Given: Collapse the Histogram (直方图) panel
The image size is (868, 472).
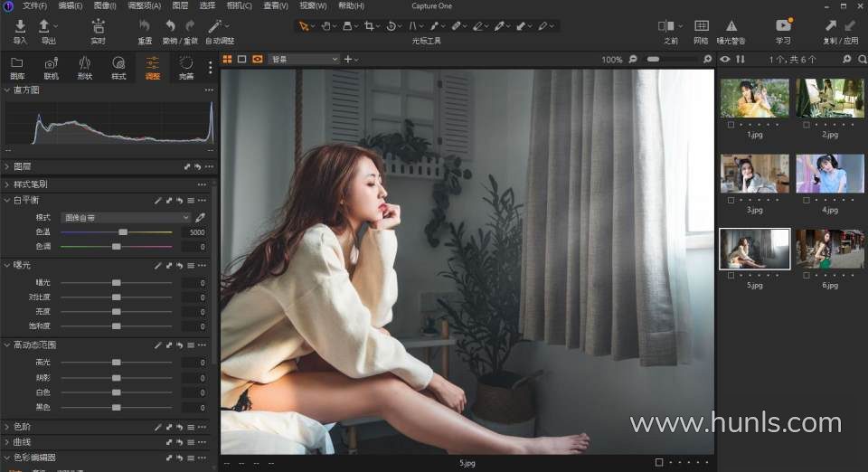Looking at the screenshot, I should tap(6, 90).
